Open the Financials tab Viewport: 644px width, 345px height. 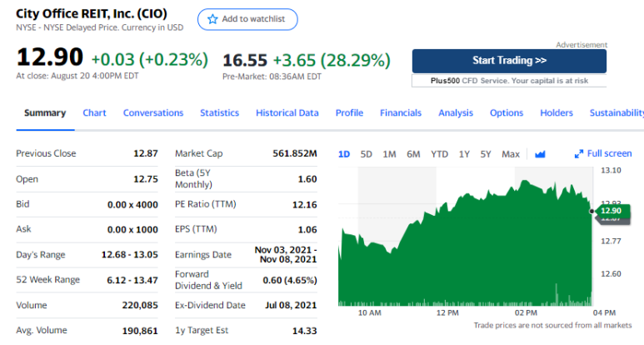[401, 113]
